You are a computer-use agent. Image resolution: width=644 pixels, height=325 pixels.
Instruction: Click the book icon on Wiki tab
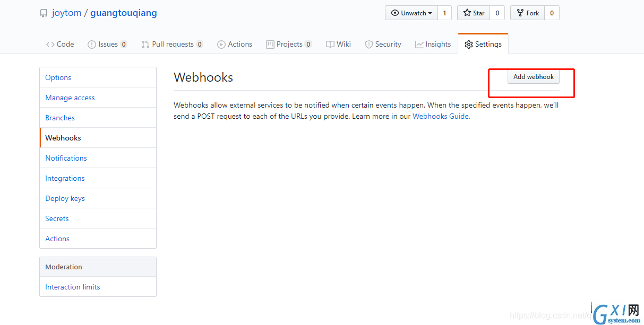tap(330, 45)
